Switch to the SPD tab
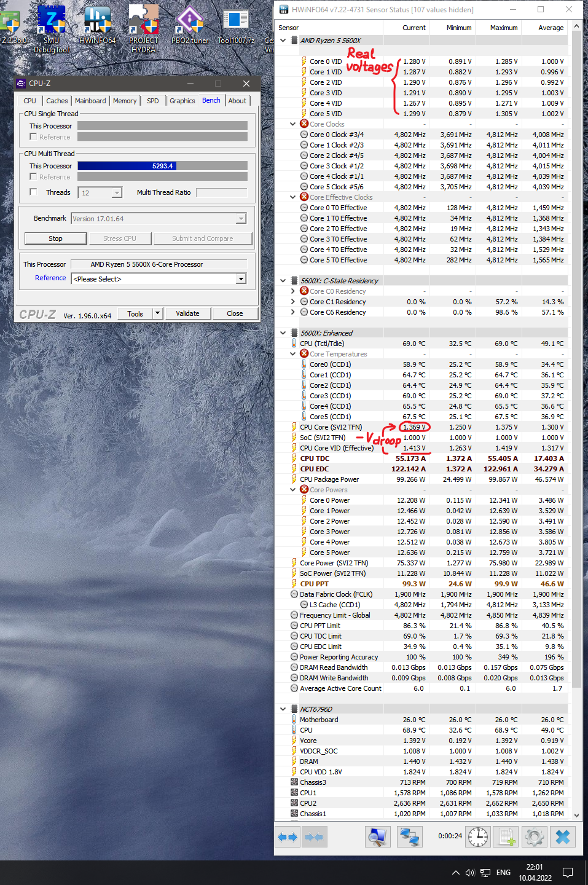The width and height of the screenshot is (588, 885). click(x=153, y=101)
